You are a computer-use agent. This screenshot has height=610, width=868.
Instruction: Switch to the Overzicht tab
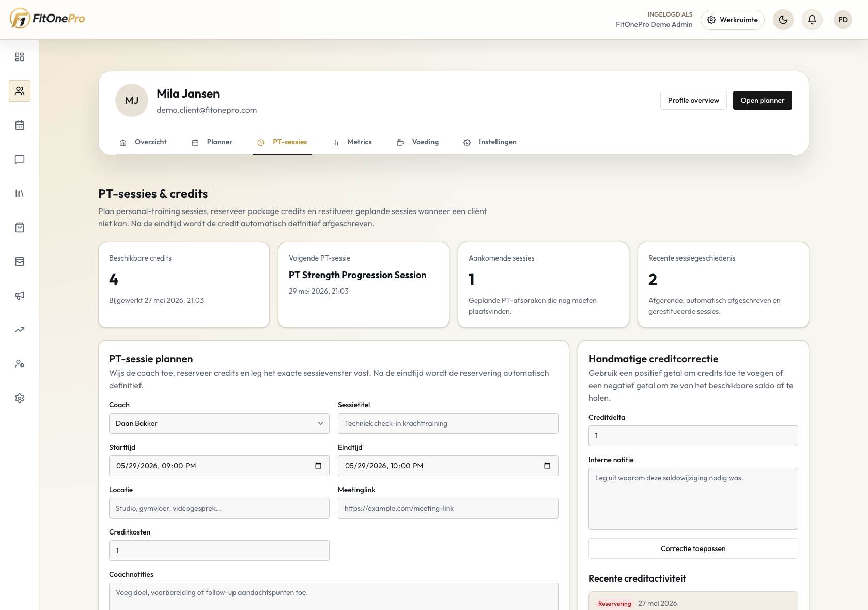click(143, 142)
